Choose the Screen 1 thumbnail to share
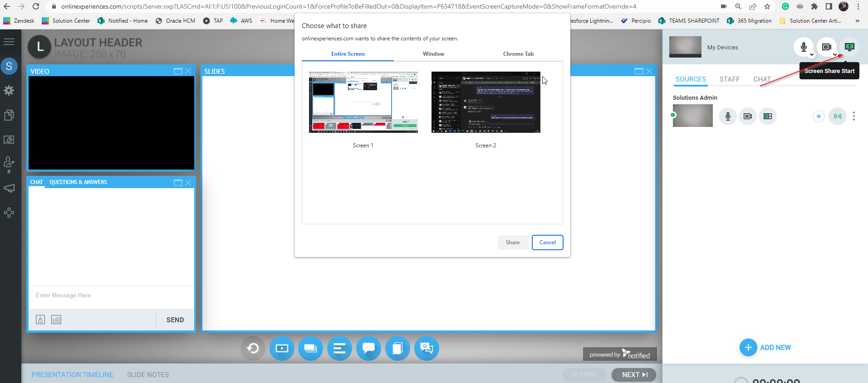Screen dimensions: 868x383 coord(363,102)
